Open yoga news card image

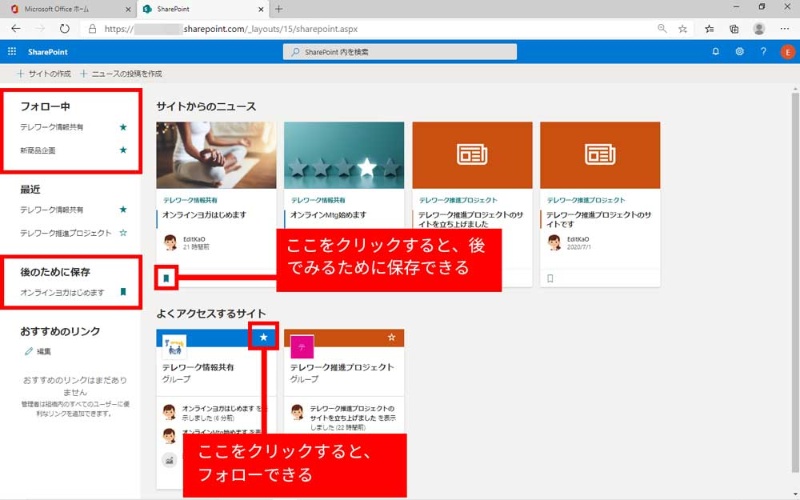(216, 155)
